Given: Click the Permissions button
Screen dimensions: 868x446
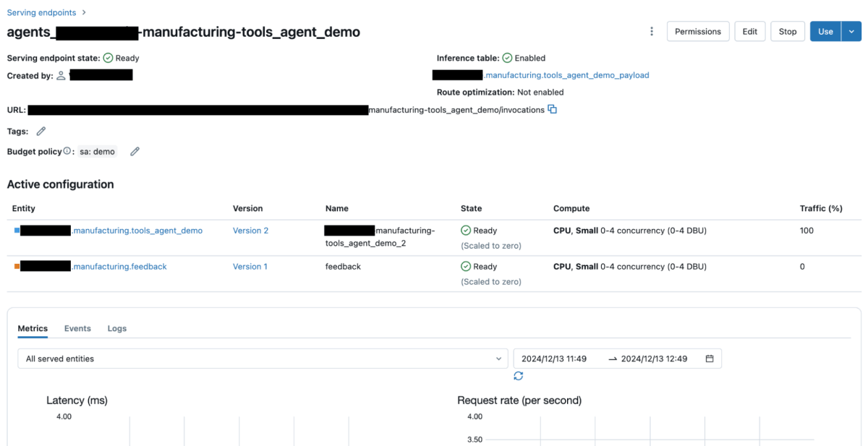Looking at the screenshot, I should [697, 32].
